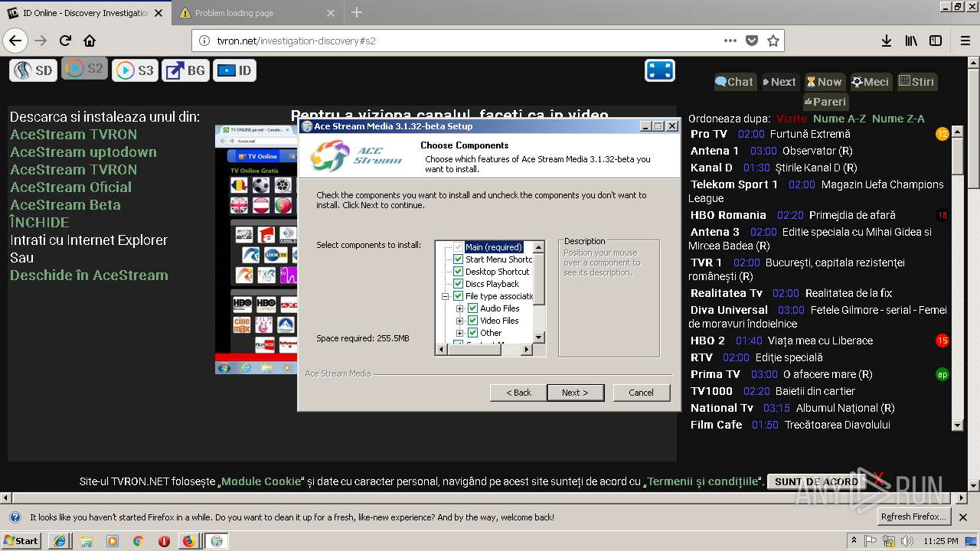Open the Pareri opinions tab
Screen dimensions: 980x551
pyautogui.click(x=825, y=101)
